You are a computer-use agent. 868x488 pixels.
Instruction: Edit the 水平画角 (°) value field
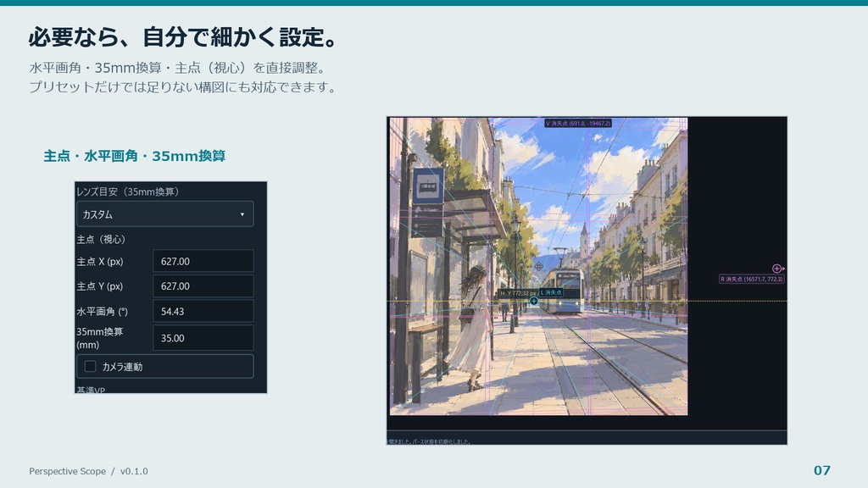pos(203,311)
